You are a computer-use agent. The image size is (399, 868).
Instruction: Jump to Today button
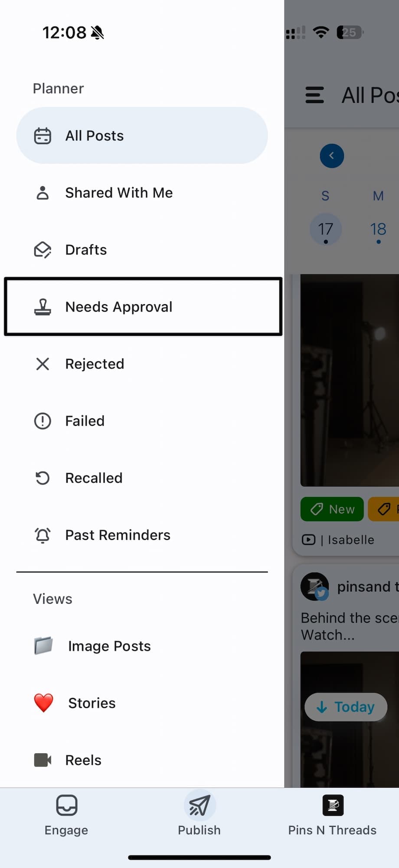point(346,707)
